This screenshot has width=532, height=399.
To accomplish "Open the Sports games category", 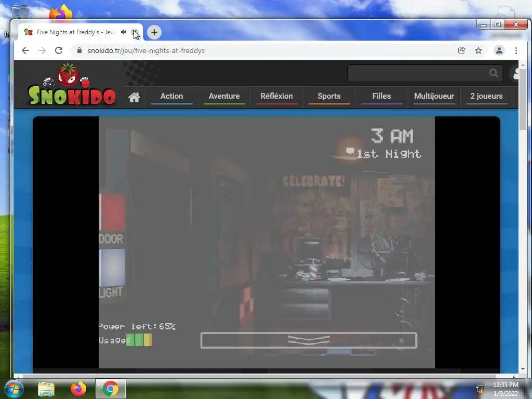I will coord(329,96).
